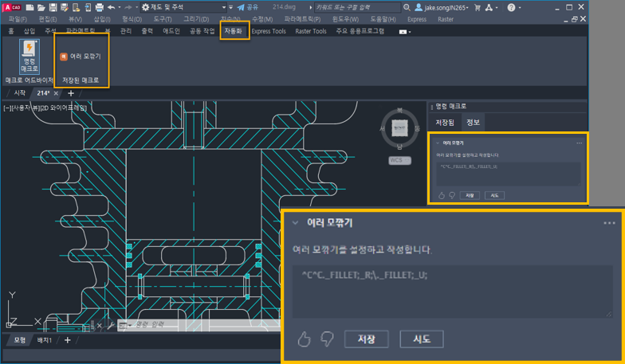Open the 수정(M) menu
Screen dimensions: 625x364
(x=262, y=19)
